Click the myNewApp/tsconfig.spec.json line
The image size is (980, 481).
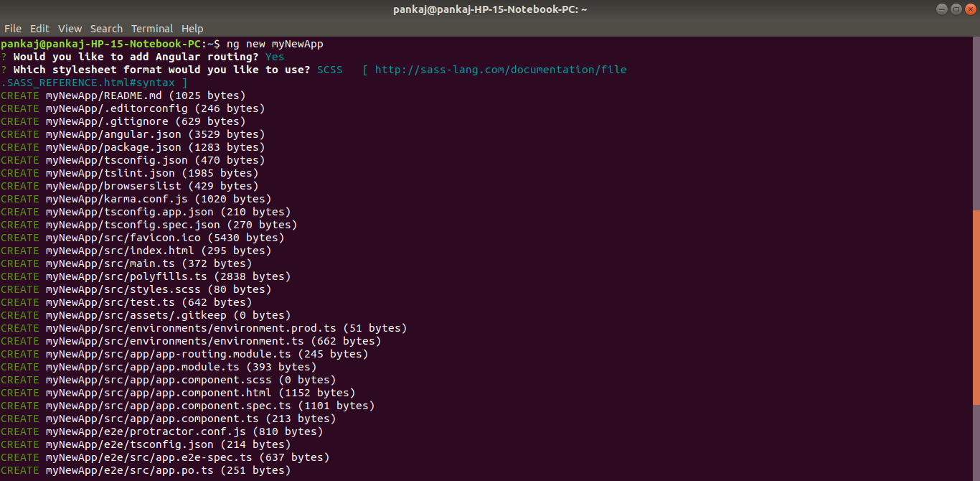pos(149,225)
